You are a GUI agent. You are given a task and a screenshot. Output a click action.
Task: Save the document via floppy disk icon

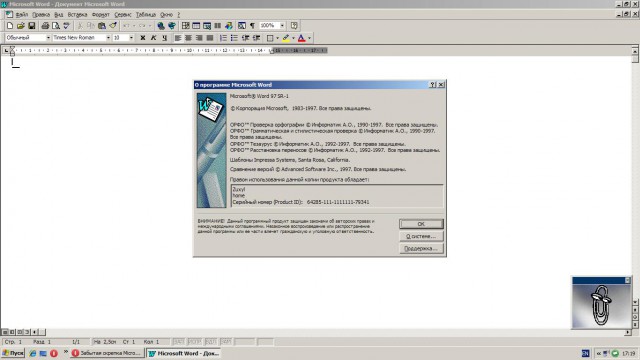click(31, 26)
